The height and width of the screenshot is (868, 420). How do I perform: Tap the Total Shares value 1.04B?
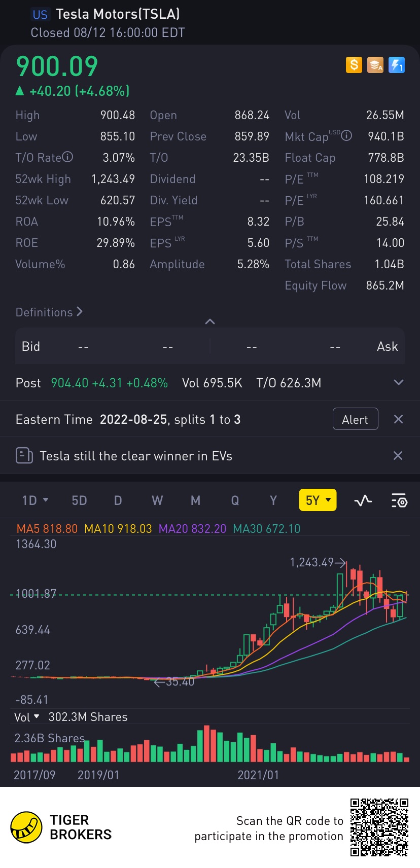pyautogui.click(x=389, y=264)
